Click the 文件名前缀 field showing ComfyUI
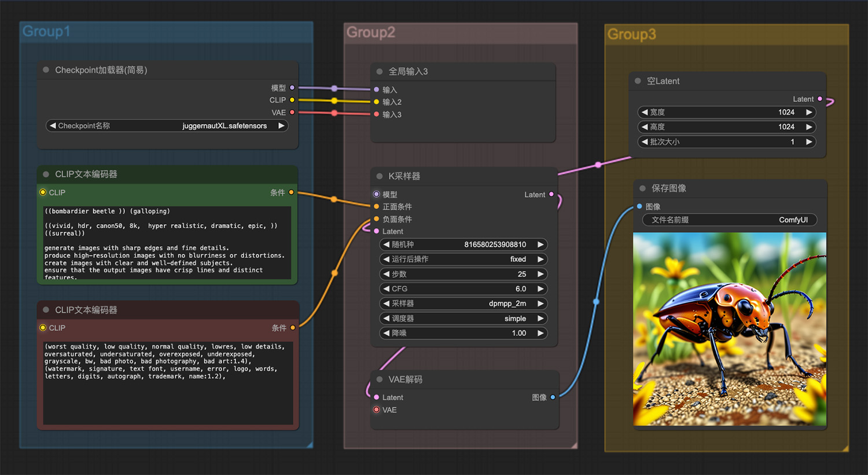The height and width of the screenshot is (475, 868). pos(730,220)
